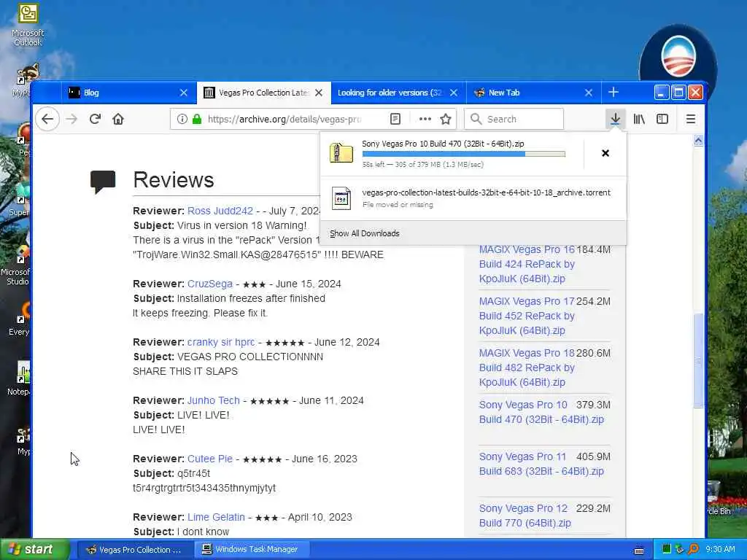The height and width of the screenshot is (560, 747).
Task: Switch to Looking for older versions tab
Action: click(398, 93)
